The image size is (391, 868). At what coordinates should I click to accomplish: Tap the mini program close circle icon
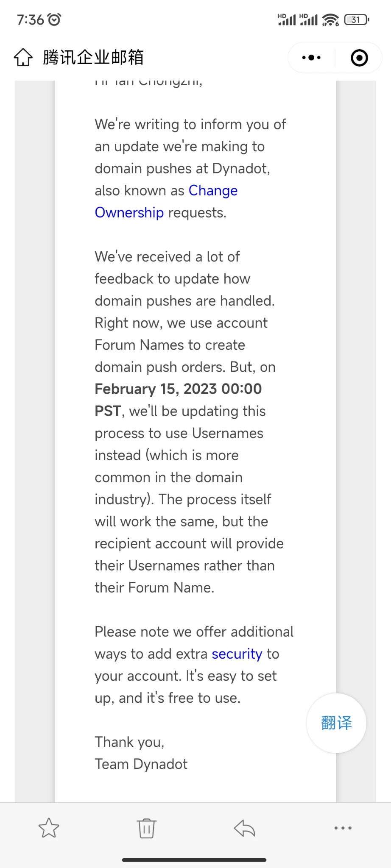(x=359, y=58)
